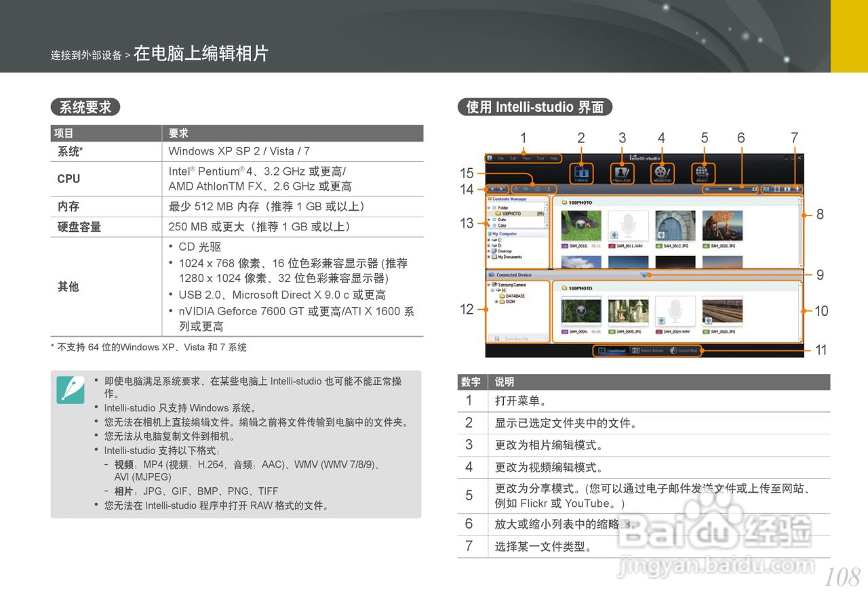Expand Desktop under My Computer

tap(489, 251)
